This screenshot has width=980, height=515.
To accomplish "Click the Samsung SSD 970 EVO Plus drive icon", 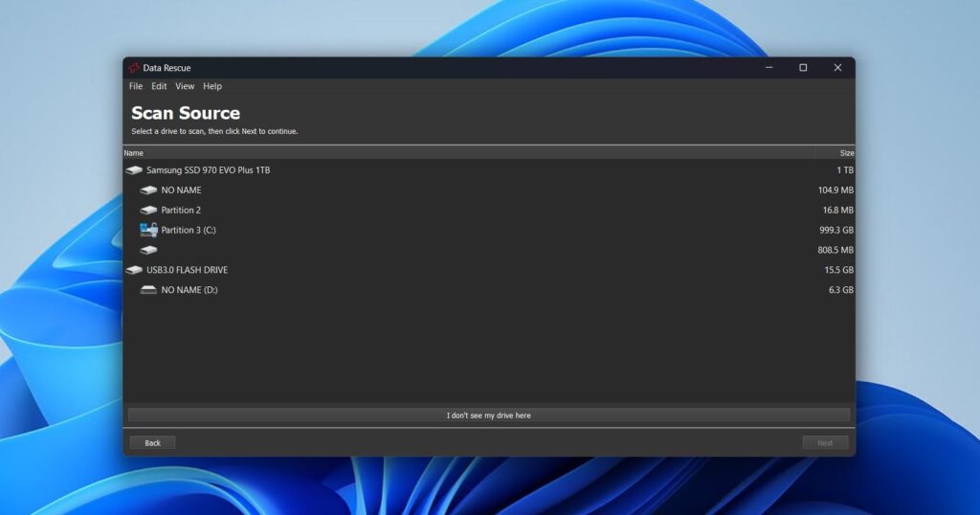I will (x=134, y=170).
